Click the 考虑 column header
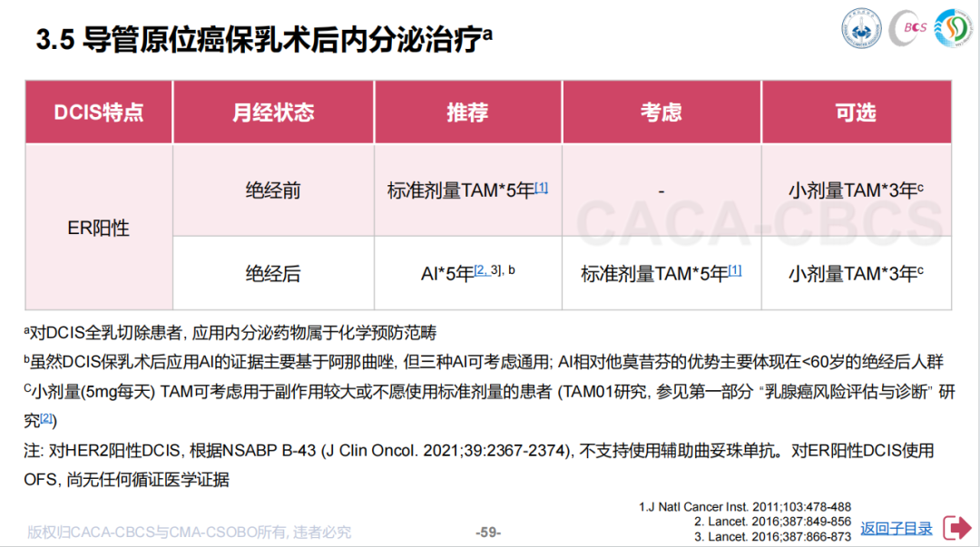 point(661,112)
